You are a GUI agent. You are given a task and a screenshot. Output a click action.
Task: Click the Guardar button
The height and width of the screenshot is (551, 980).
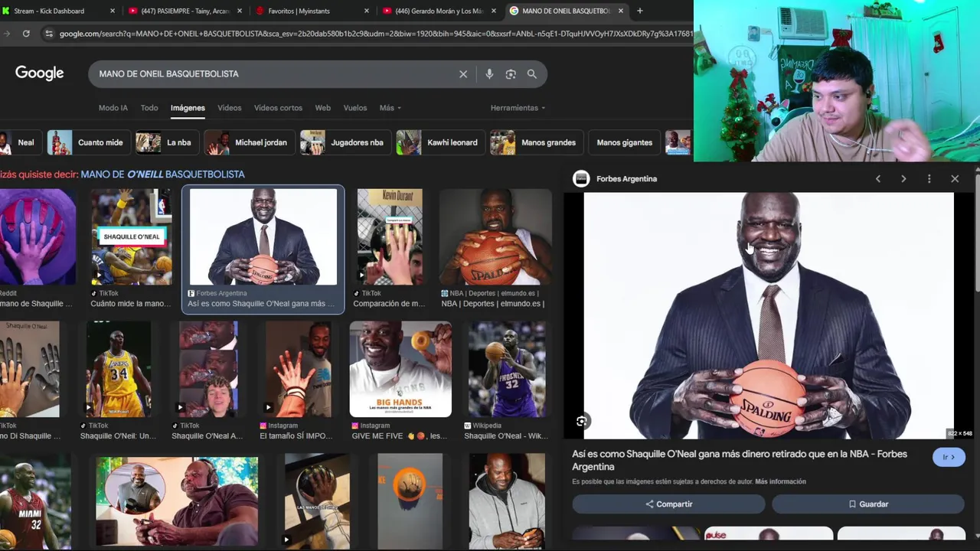pos(867,504)
